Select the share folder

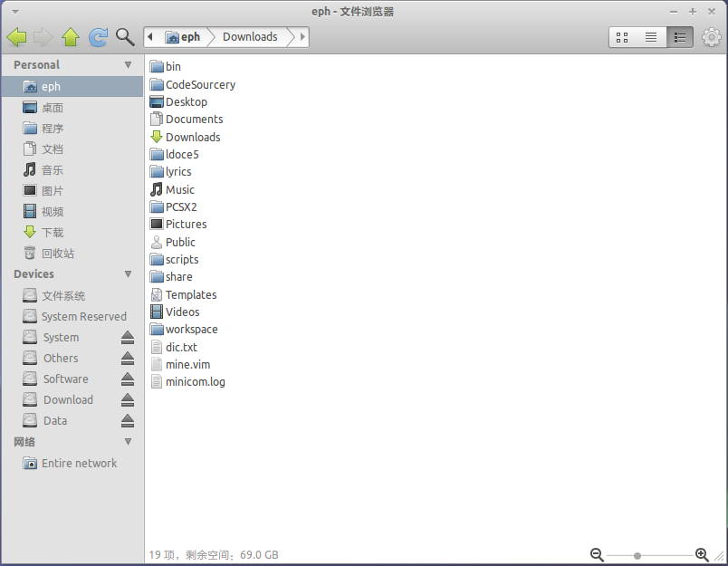pos(171,277)
